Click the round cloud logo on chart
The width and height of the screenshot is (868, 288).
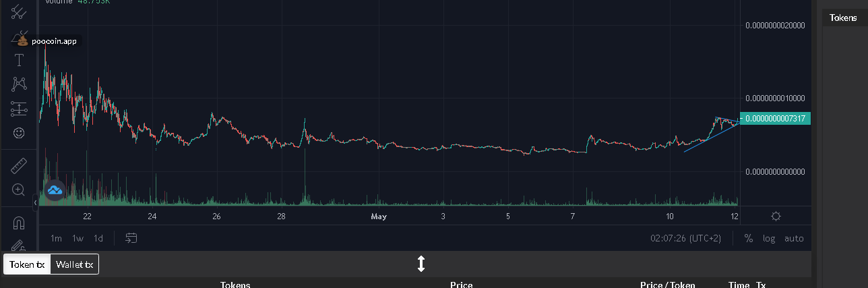pyautogui.click(x=55, y=191)
